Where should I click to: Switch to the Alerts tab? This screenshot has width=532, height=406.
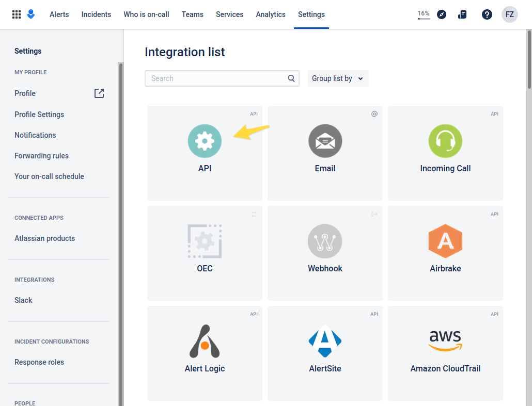point(59,14)
